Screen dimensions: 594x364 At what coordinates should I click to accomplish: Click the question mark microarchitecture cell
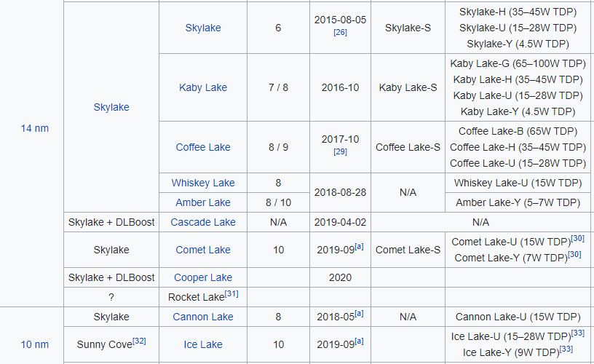(x=111, y=297)
